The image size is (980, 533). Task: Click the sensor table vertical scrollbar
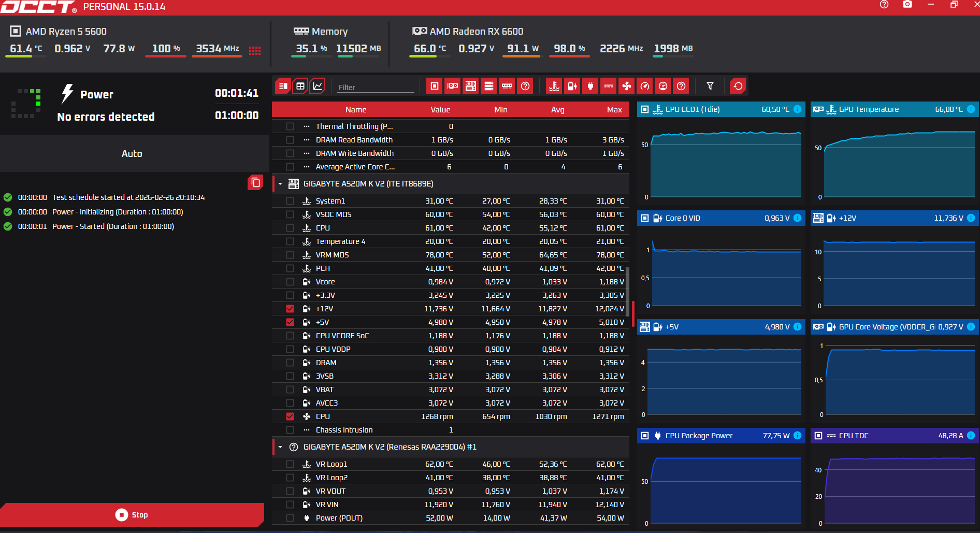(628, 292)
